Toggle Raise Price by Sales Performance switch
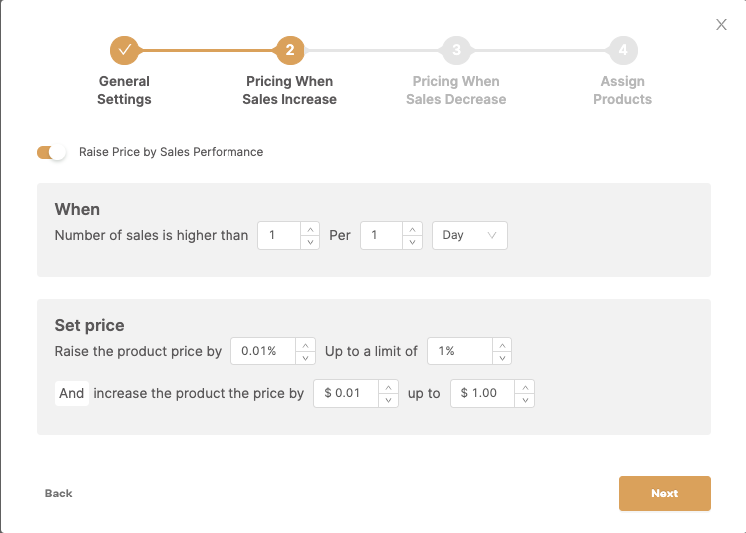746x533 pixels. tap(51, 152)
